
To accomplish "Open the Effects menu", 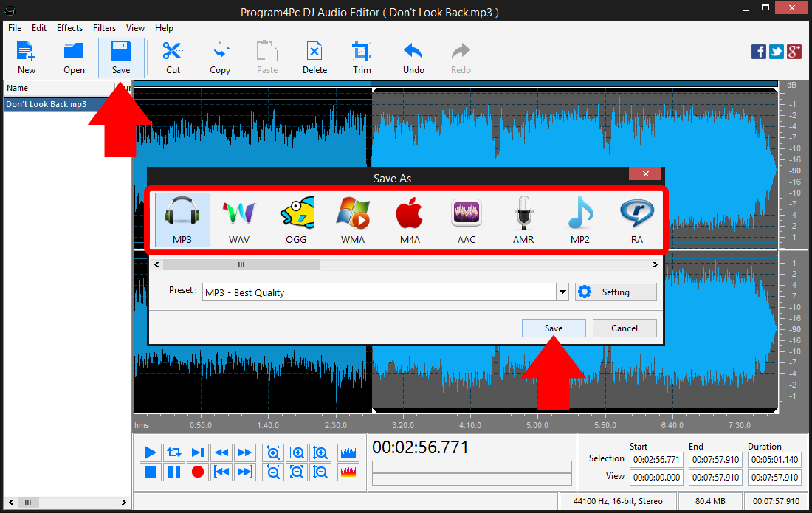I will coord(69,28).
